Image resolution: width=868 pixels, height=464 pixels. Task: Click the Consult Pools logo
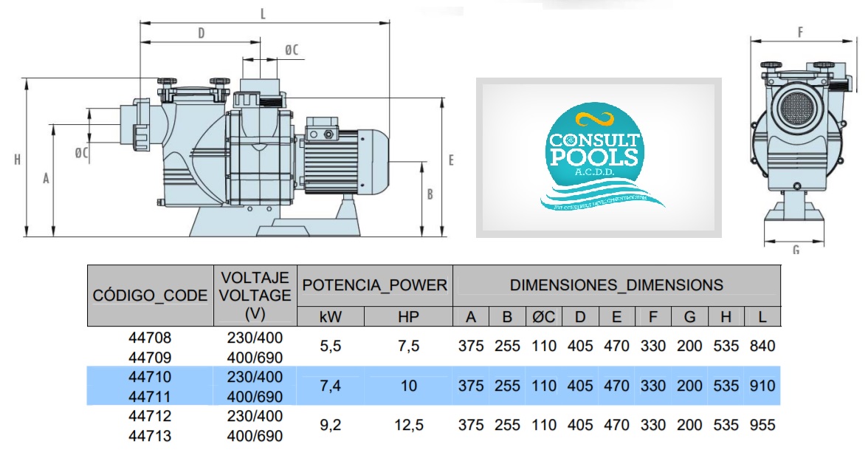point(598,158)
